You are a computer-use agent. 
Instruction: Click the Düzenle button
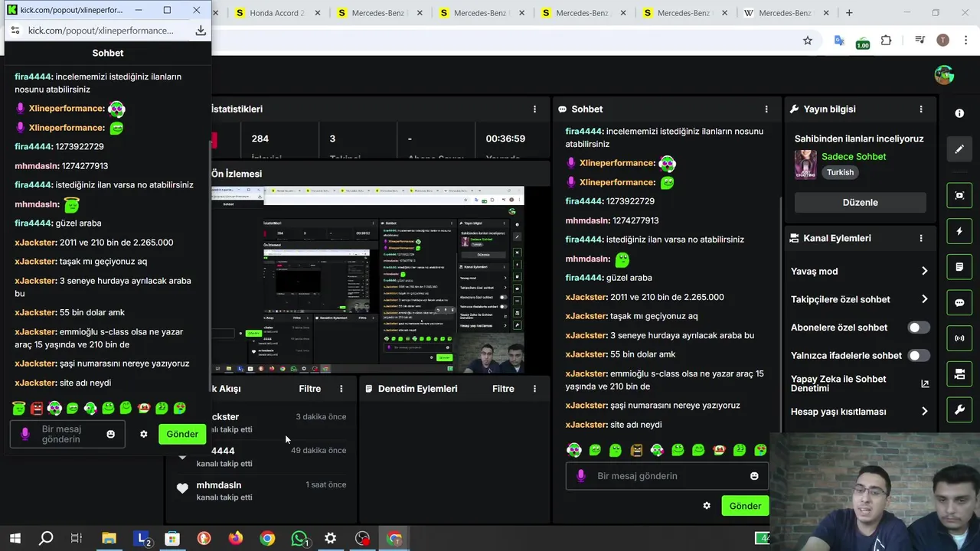point(860,203)
